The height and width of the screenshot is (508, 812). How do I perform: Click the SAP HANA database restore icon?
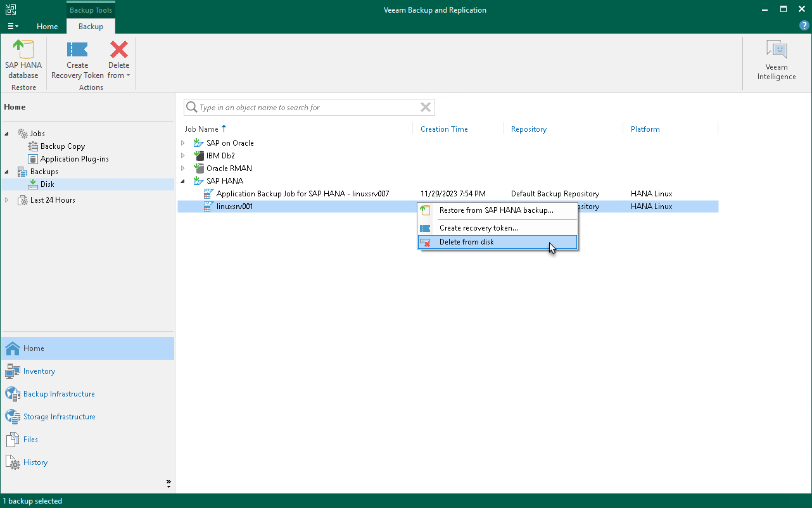click(x=23, y=59)
